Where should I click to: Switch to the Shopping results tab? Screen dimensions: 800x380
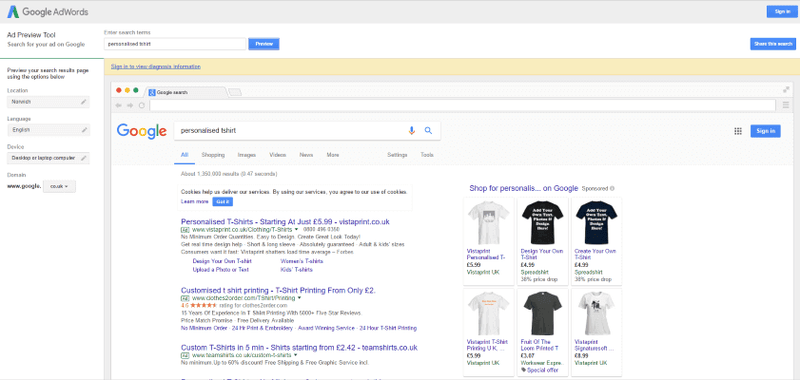(x=213, y=155)
